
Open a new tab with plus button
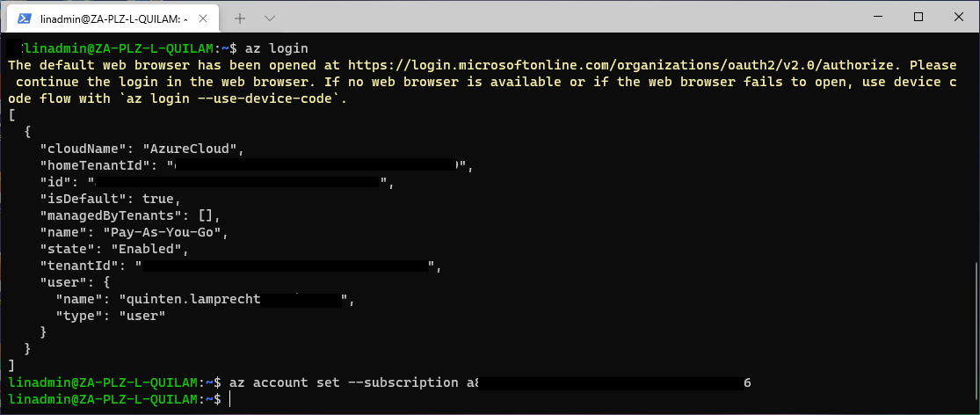pos(239,18)
